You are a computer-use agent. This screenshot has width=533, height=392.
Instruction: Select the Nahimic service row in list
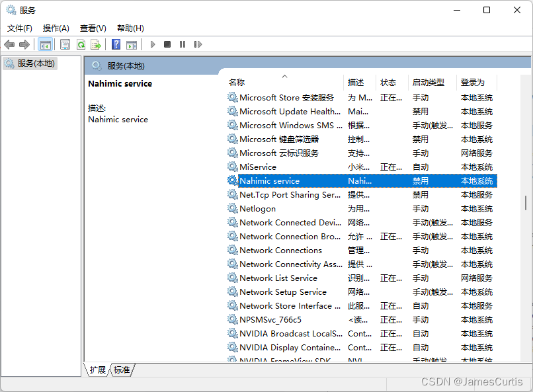click(x=362, y=181)
